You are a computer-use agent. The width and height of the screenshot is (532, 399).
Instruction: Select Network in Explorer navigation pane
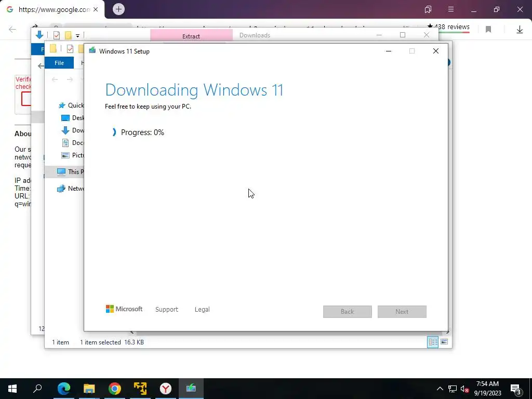pyautogui.click(x=70, y=188)
